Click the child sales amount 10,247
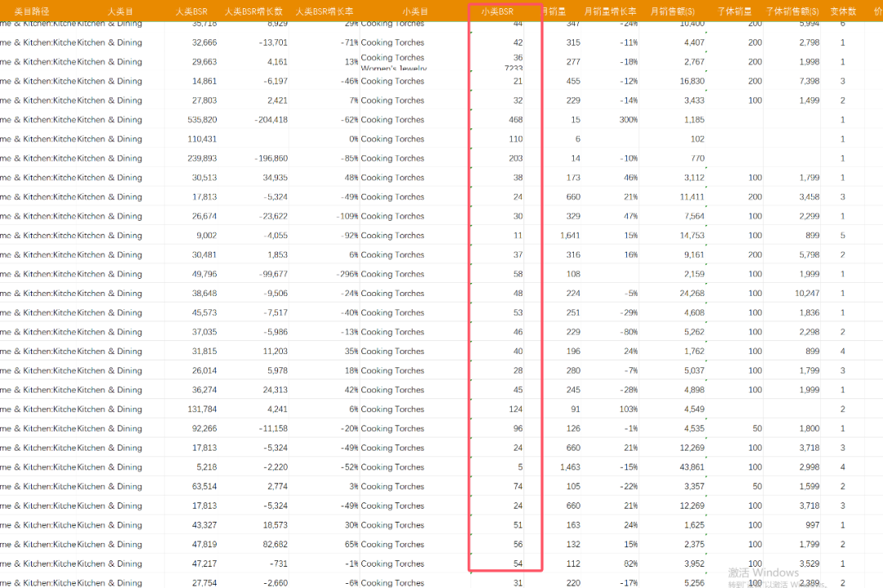 coord(807,293)
